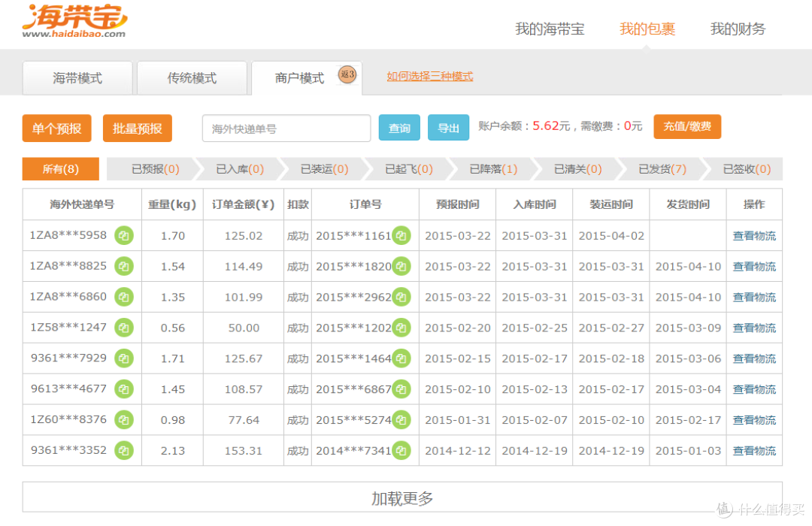
Task: Select the 已清关(0) status filter
Action: click(x=577, y=169)
